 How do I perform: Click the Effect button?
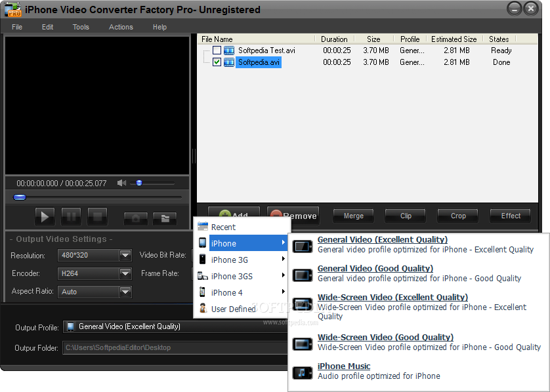(x=511, y=216)
